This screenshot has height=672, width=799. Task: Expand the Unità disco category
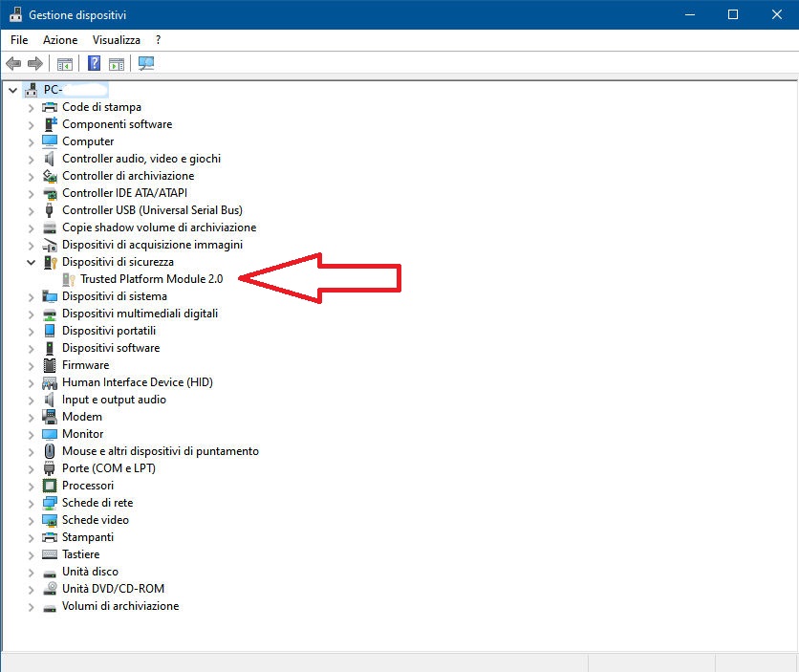pyautogui.click(x=32, y=573)
